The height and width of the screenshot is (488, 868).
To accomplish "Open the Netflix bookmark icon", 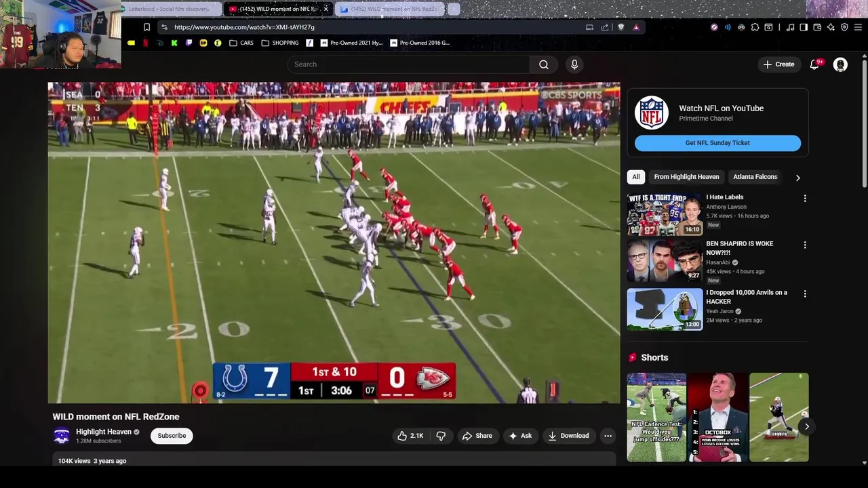I will coord(145,43).
